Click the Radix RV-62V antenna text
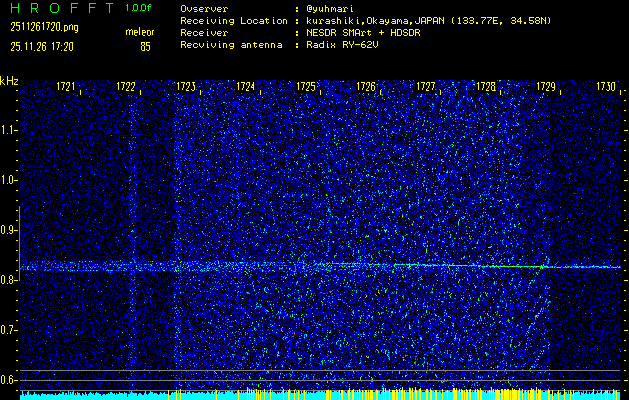The image size is (629, 400). [x=342, y=46]
